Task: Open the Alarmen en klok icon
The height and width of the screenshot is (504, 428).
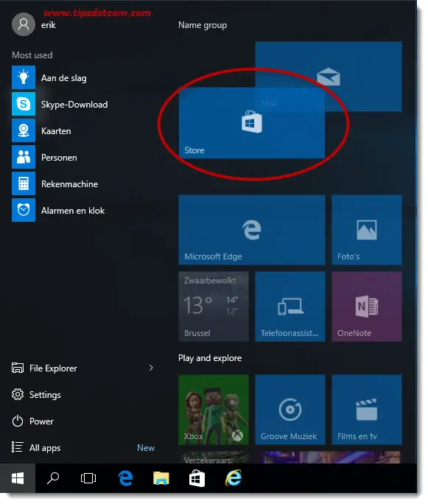Action: 24,210
